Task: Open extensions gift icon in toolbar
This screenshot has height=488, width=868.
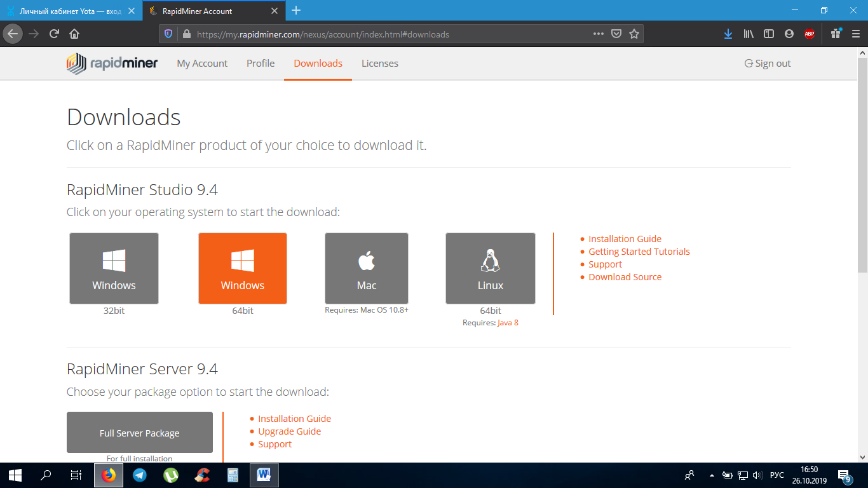Action: pyautogui.click(x=836, y=34)
